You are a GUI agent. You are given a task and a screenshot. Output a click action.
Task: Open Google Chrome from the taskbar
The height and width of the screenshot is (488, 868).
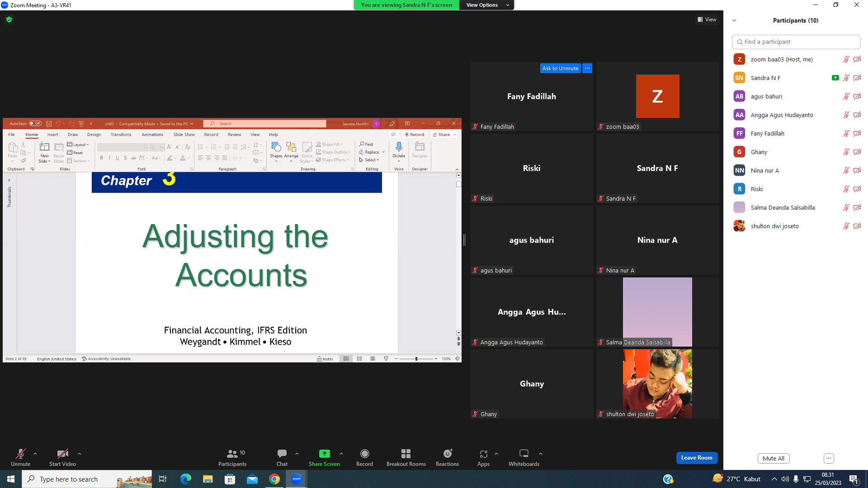[274, 479]
